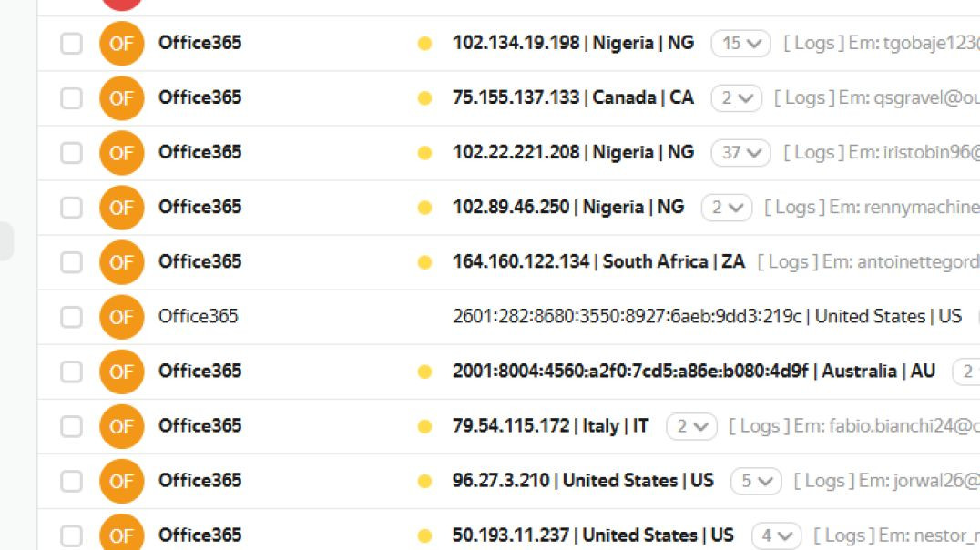Screen dimensions: 980x550
Task: Toggle unread dot on Australia row
Action: [x=424, y=372]
